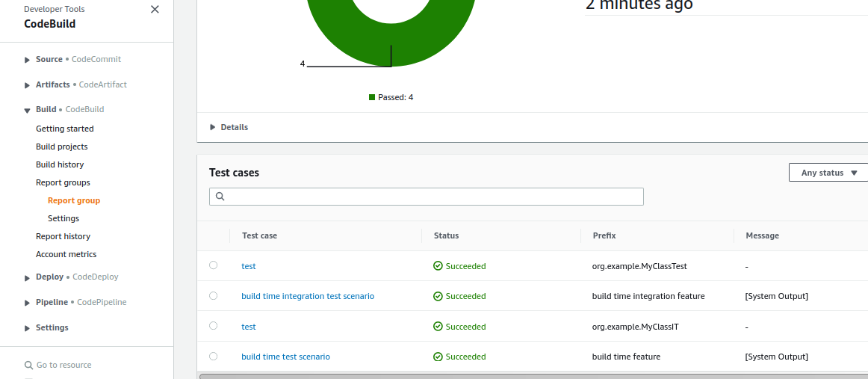
Task: Click the test cases search input field
Action: coord(433,197)
